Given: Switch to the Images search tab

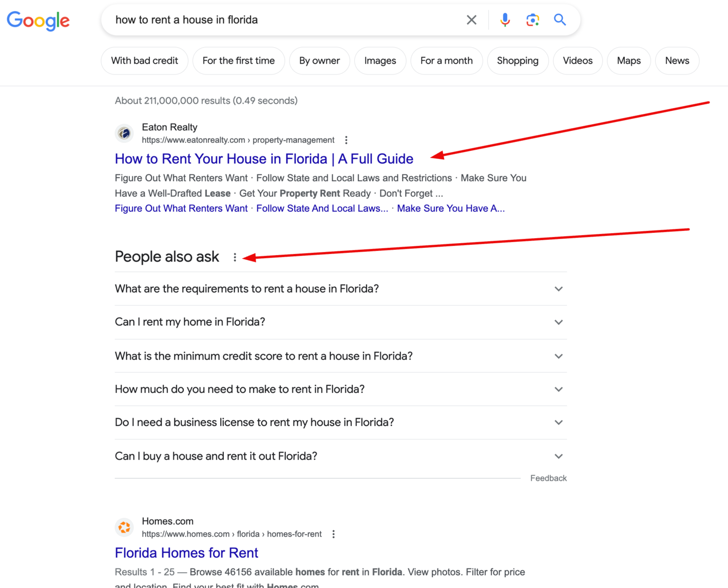Looking at the screenshot, I should [380, 61].
